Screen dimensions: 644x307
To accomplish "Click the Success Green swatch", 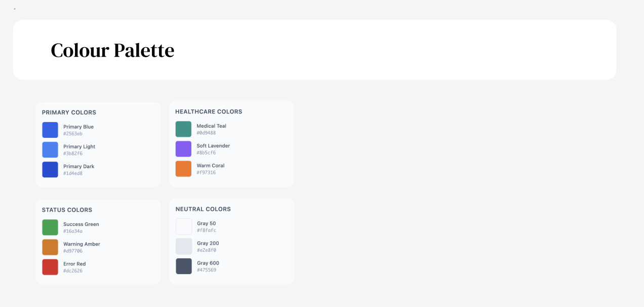I will [50, 227].
